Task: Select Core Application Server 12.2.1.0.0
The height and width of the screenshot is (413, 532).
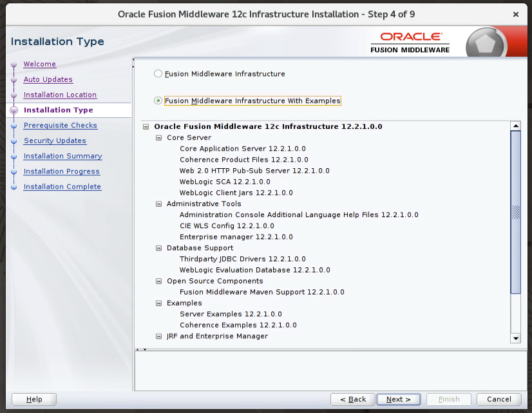Action: click(x=243, y=149)
